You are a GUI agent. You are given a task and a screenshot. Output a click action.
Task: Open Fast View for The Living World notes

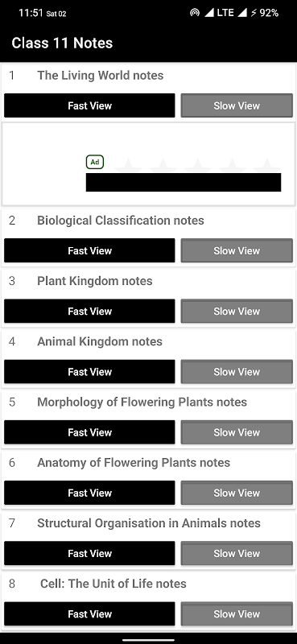[x=89, y=105]
